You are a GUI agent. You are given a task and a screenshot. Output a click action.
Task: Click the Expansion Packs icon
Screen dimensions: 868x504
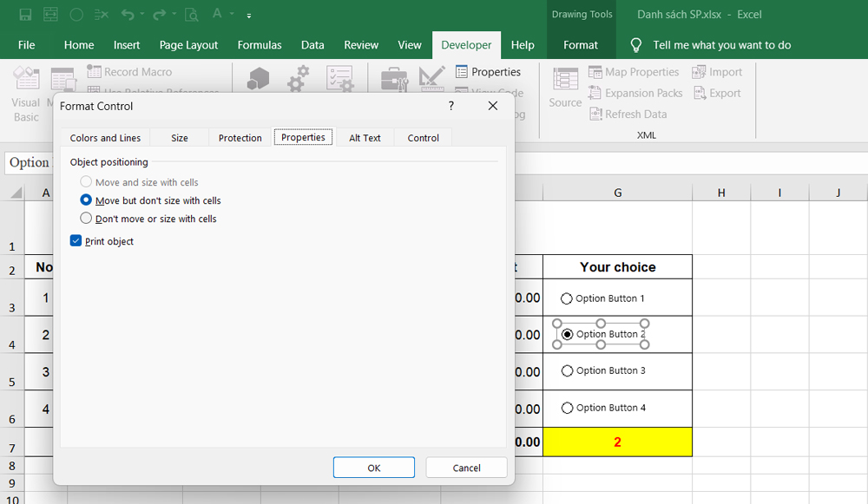click(595, 93)
